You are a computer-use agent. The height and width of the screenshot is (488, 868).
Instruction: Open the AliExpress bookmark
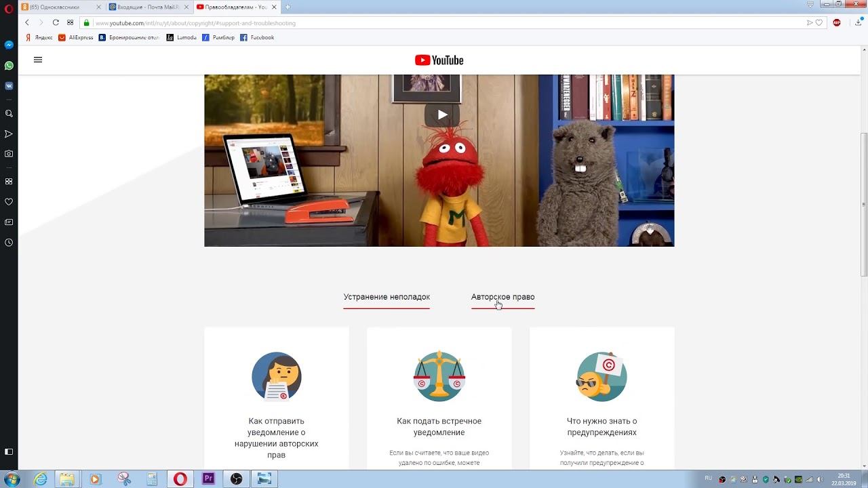76,37
